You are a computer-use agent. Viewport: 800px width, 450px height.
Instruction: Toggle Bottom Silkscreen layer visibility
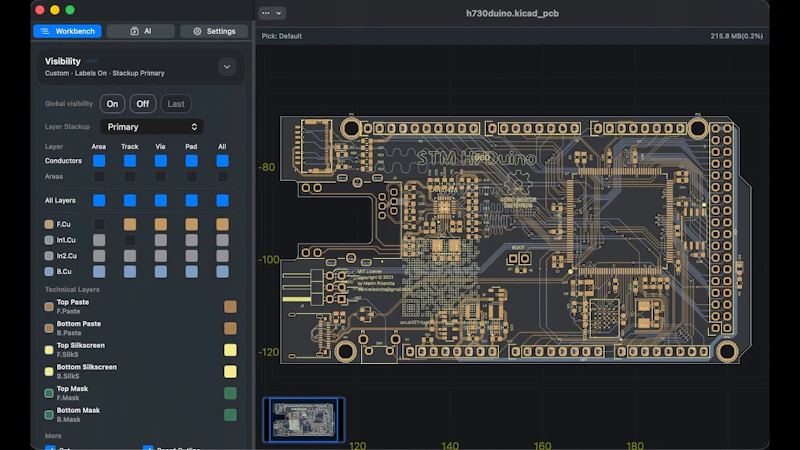tap(230, 371)
